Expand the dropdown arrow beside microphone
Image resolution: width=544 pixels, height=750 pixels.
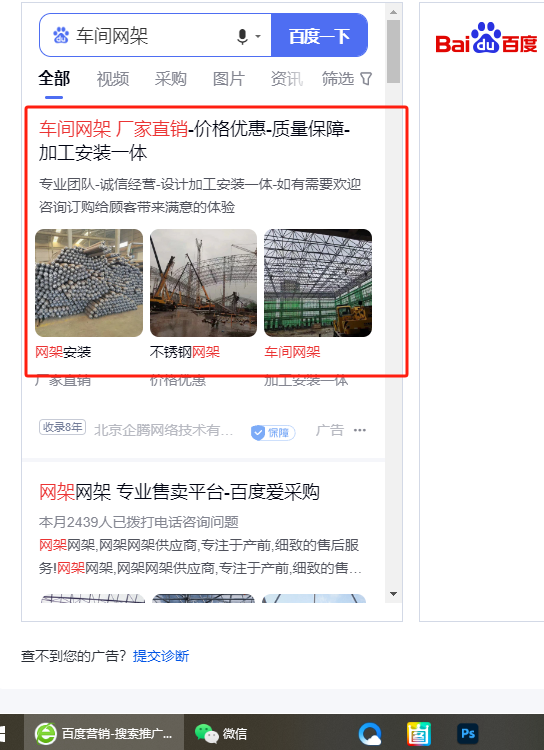coord(258,36)
